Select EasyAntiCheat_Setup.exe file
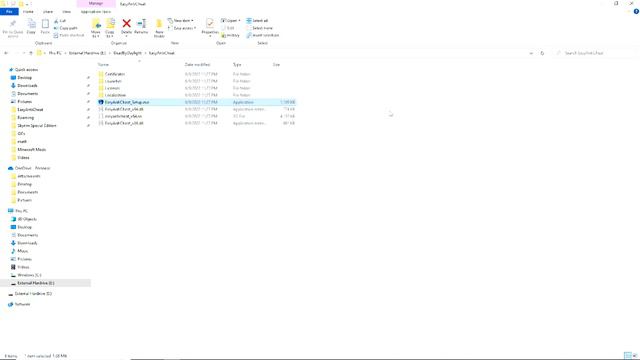640x360 pixels. click(197, 102)
